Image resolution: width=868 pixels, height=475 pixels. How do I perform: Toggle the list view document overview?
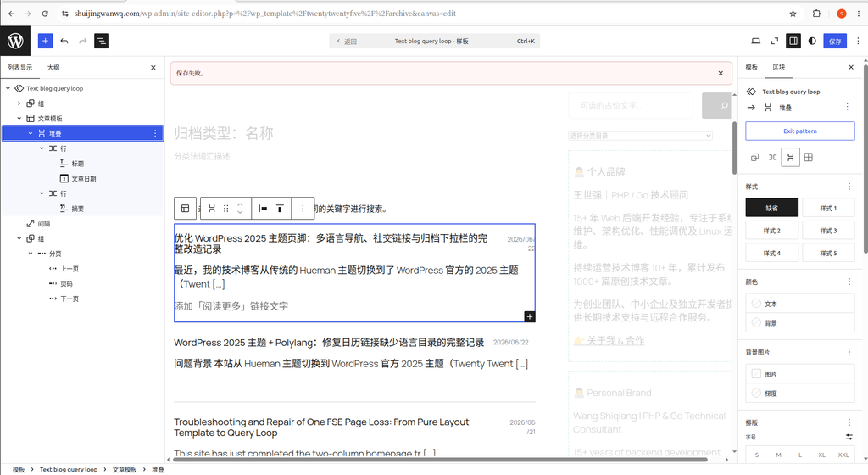102,41
